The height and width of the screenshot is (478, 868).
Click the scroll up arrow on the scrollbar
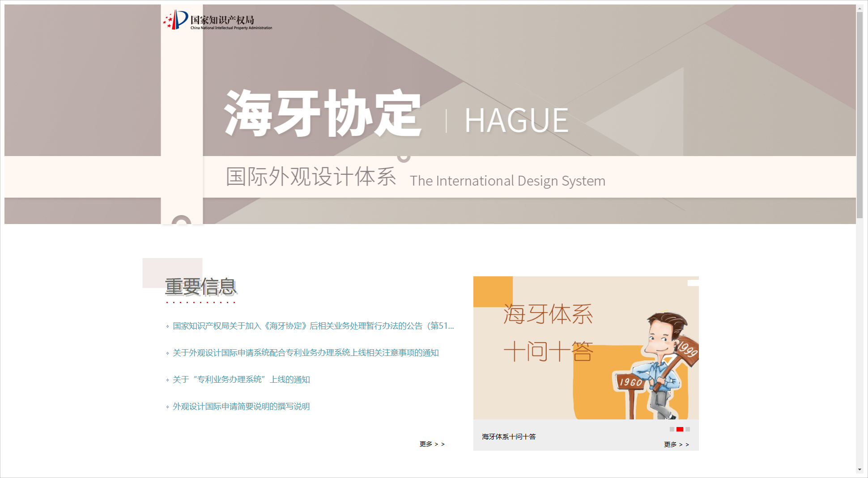859,8
